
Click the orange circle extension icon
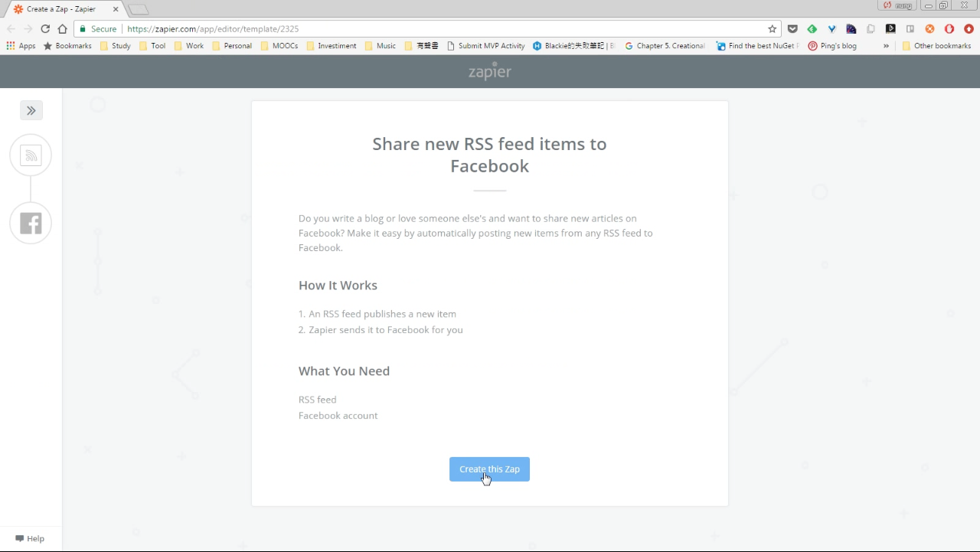[929, 28]
